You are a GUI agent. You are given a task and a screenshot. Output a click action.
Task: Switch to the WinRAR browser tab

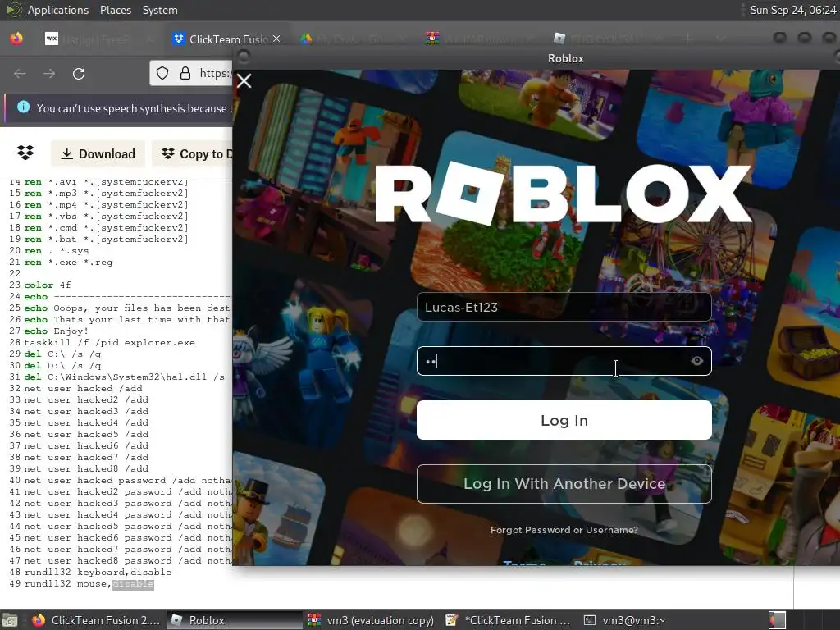479,39
